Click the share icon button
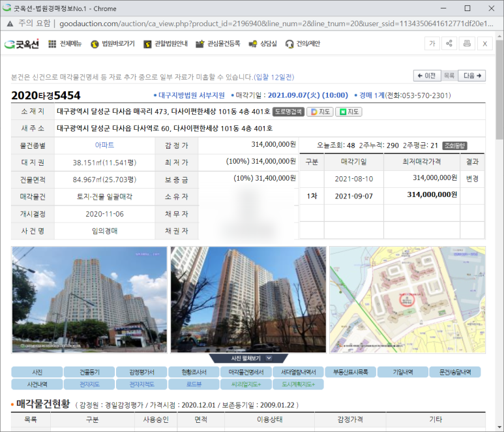This screenshot has width=504, height=432. (449, 44)
